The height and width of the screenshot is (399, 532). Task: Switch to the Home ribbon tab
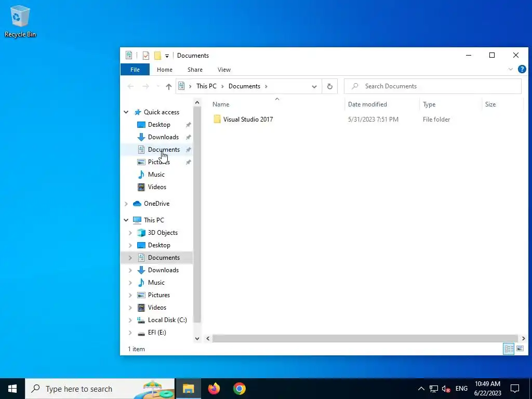(x=165, y=70)
